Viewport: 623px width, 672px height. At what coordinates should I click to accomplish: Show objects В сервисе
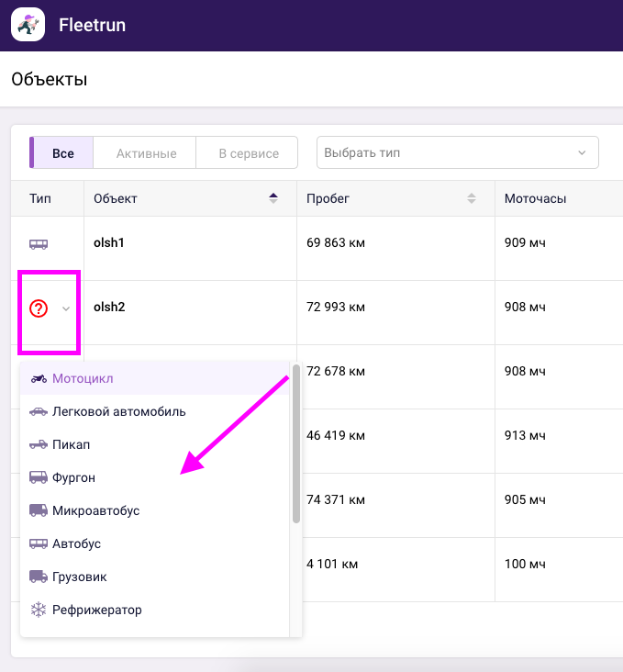click(x=248, y=153)
